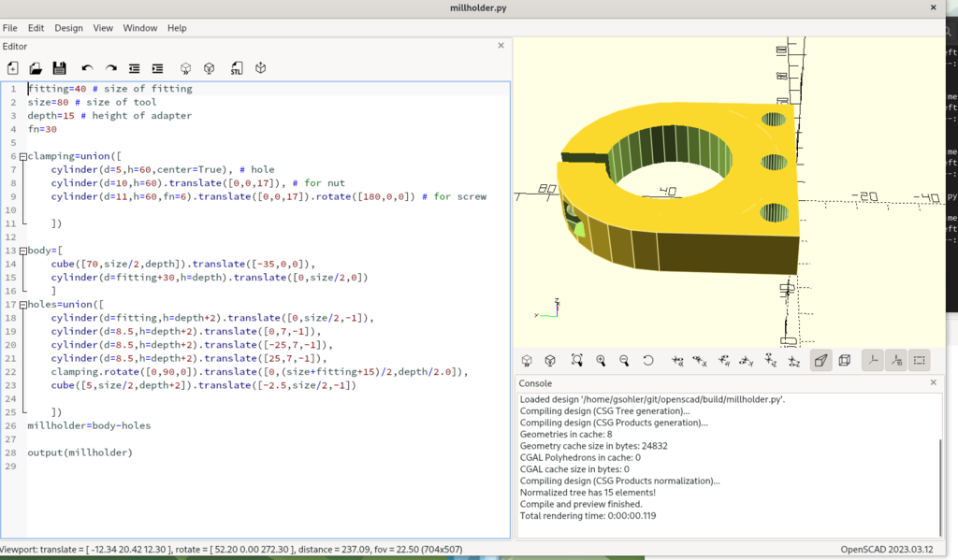Open the Design menu

tap(68, 28)
